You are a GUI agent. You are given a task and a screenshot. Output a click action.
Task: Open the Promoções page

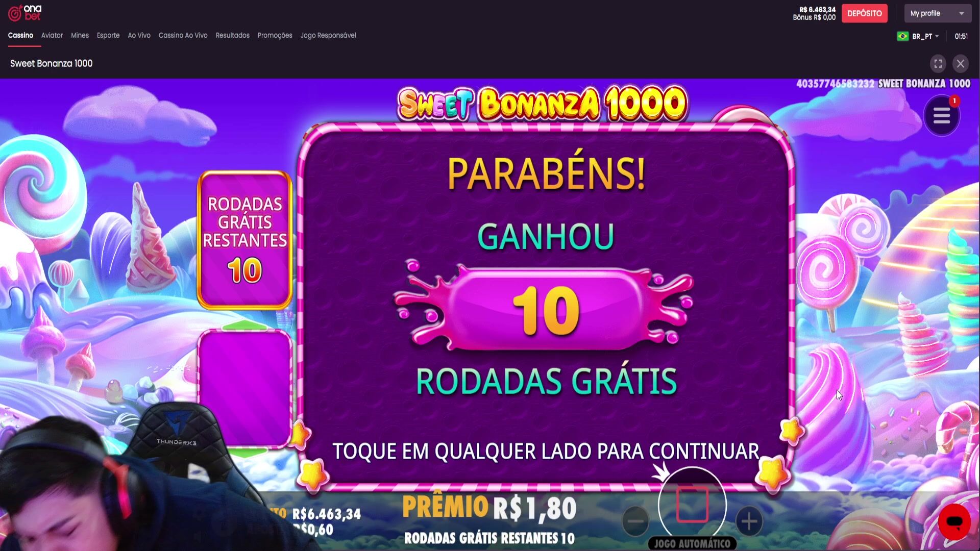(275, 35)
